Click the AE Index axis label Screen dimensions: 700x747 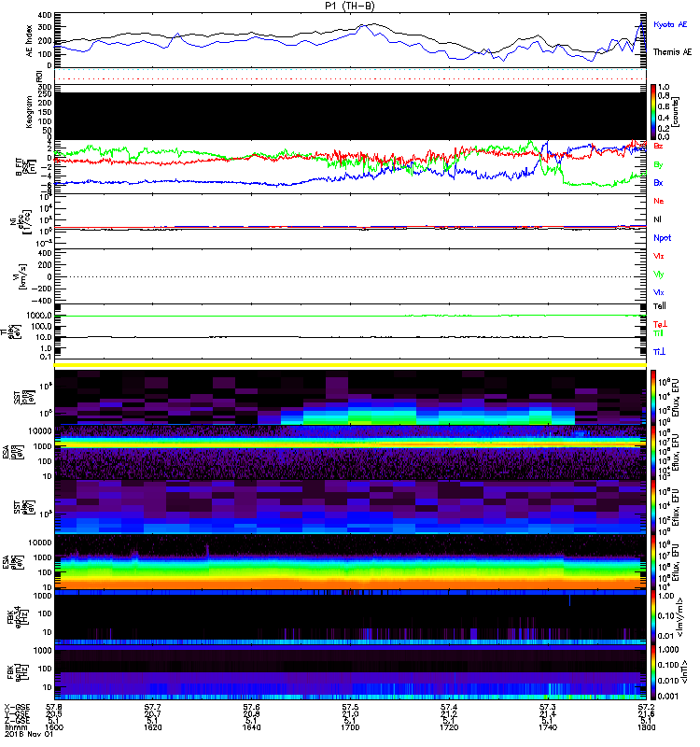29,40
